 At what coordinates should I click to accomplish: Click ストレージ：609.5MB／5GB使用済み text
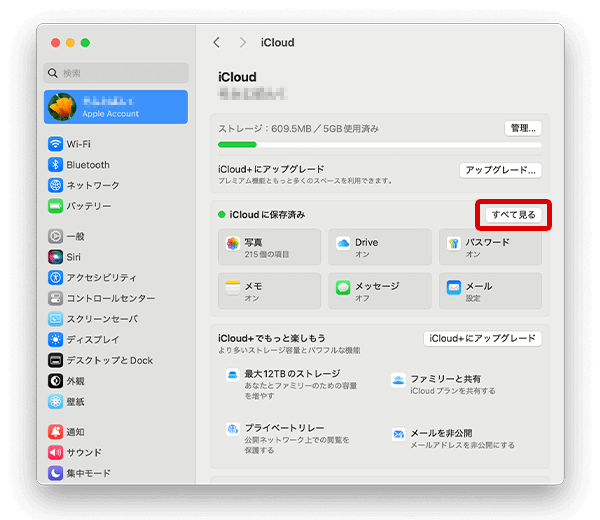tap(298, 129)
